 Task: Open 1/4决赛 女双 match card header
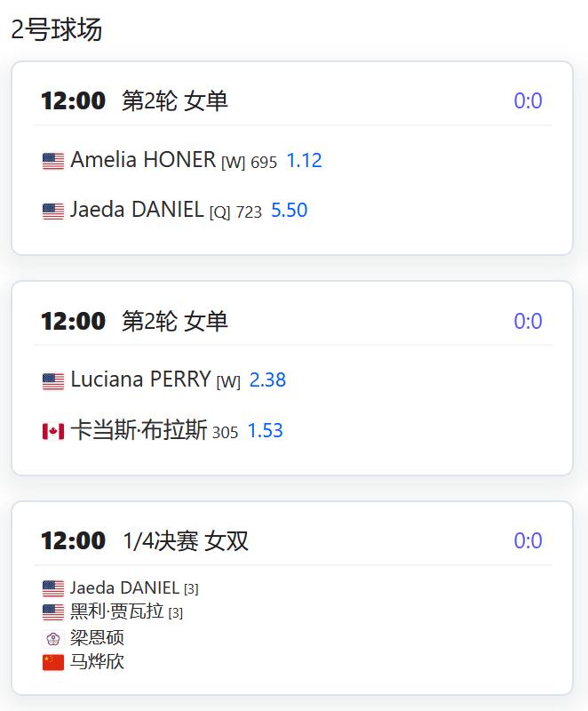point(292,541)
